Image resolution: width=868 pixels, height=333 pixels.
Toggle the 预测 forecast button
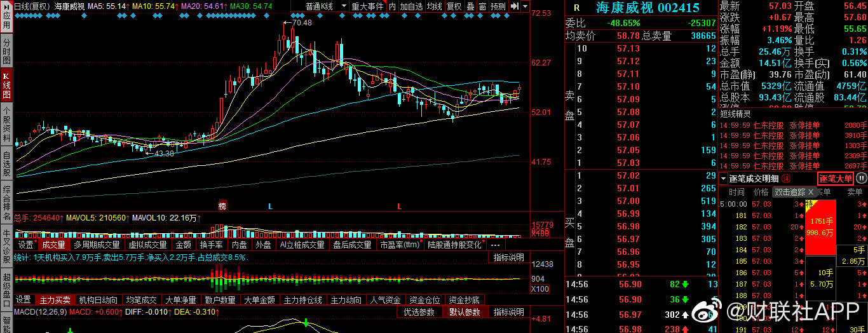[x=499, y=6]
